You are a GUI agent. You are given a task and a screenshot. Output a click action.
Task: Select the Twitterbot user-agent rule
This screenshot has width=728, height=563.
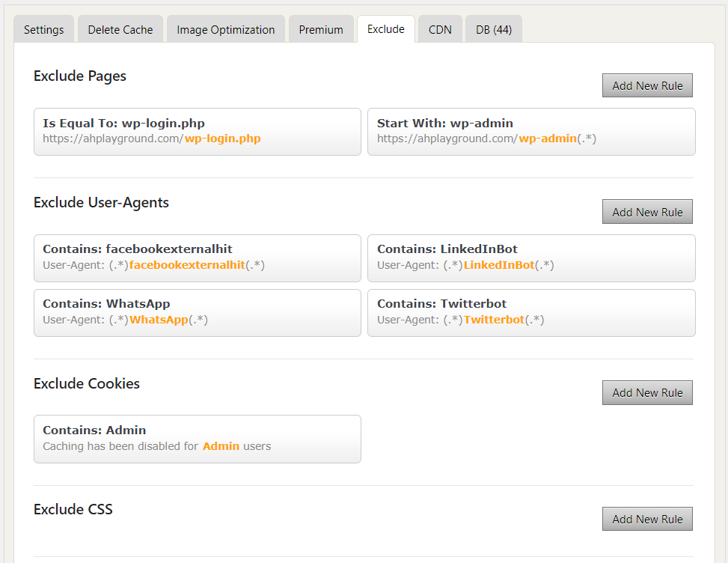531,312
